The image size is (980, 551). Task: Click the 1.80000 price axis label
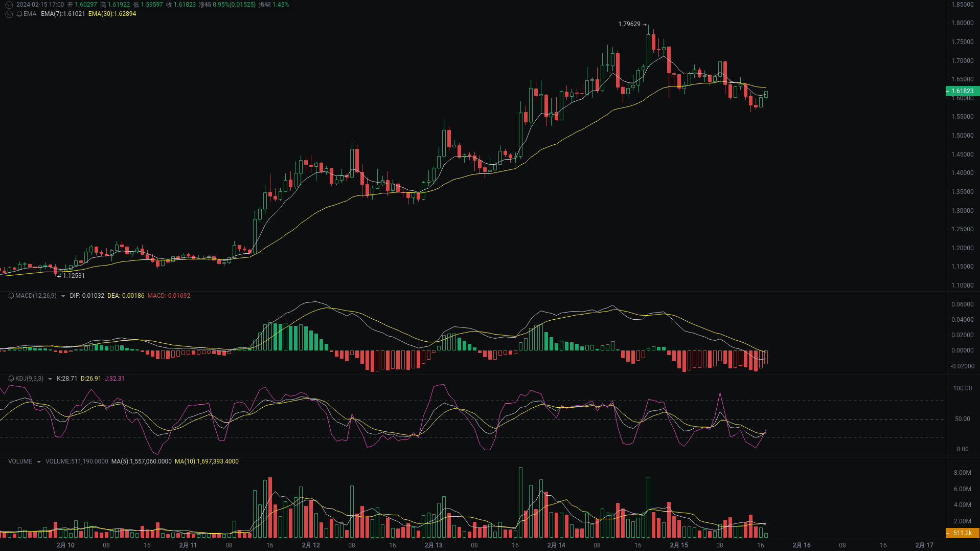pos(963,23)
